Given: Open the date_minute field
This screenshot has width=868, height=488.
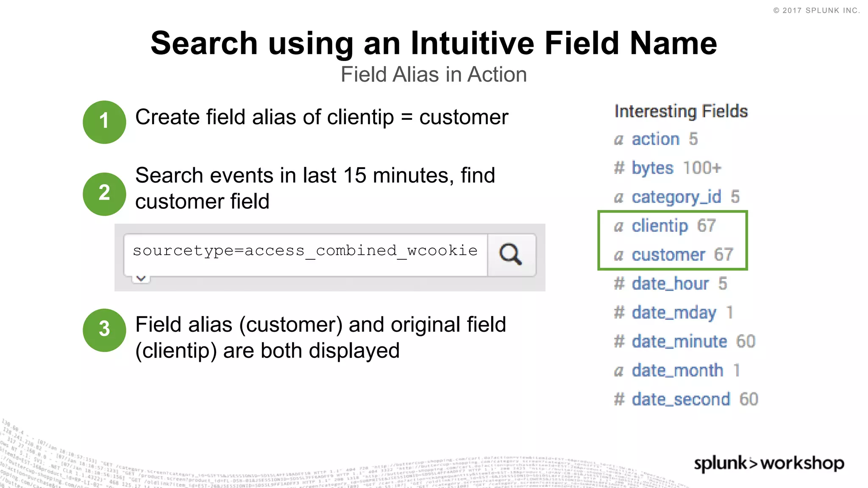Looking at the screenshot, I should (679, 341).
